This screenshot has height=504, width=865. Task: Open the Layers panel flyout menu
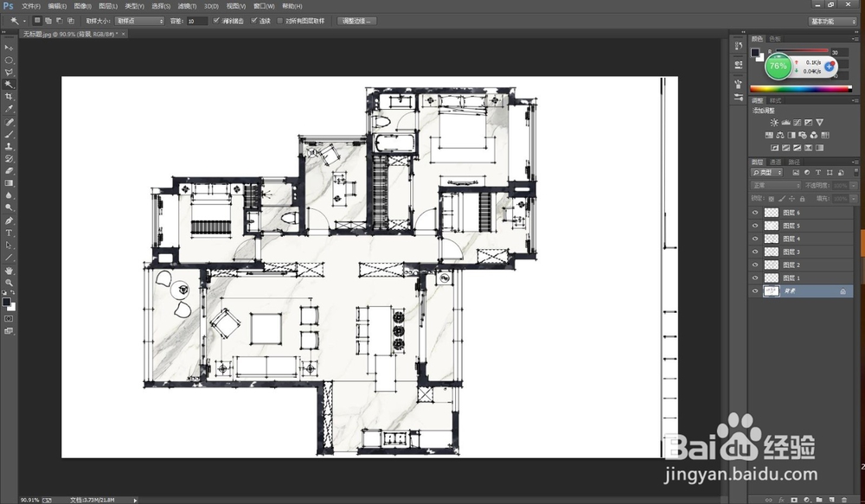[x=855, y=163]
